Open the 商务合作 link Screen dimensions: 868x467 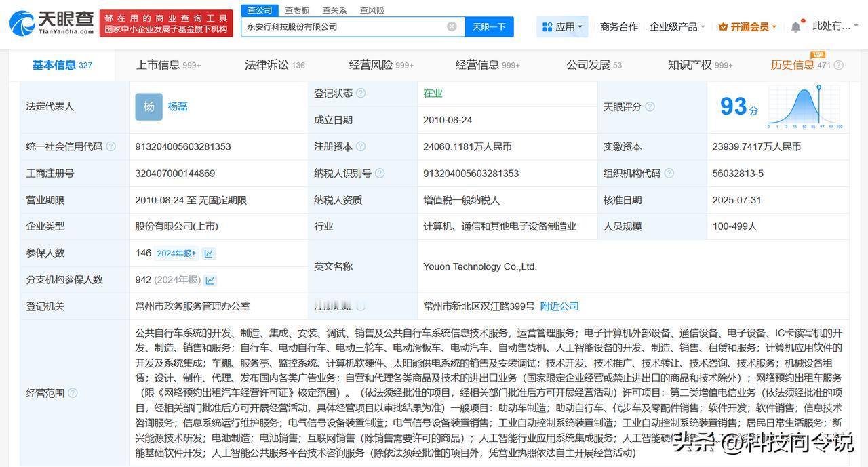pos(619,26)
